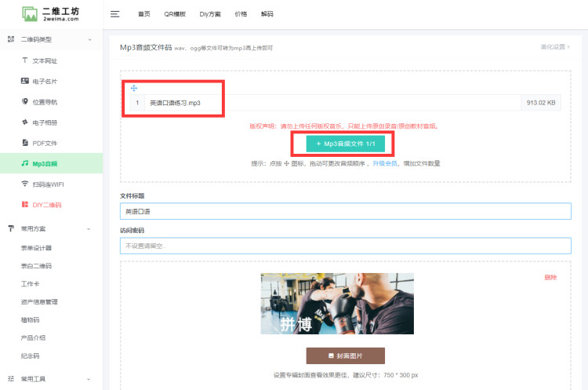Click the boxing cover image thumbnail
This screenshot has height=390, width=588.
(337, 304)
